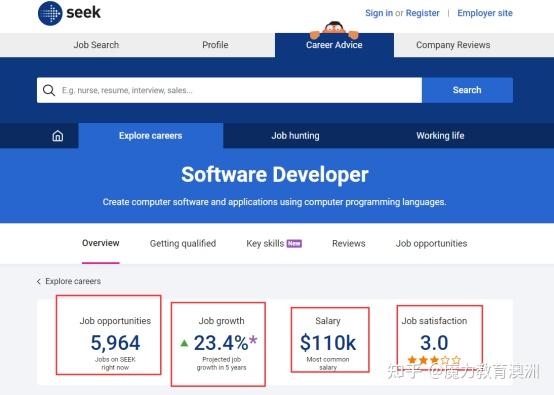Click the 23.4% job growth figure
The height and width of the screenshot is (395, 554).
tap(221, 343)
